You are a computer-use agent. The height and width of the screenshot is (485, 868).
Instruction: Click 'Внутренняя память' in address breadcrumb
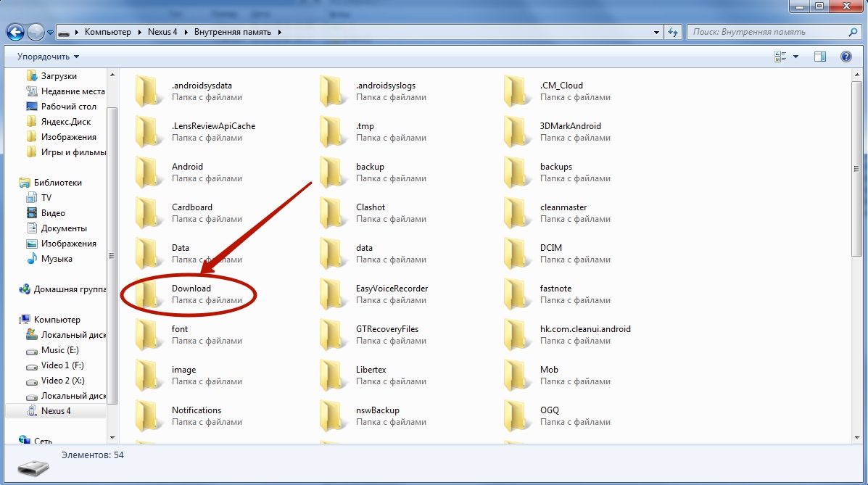pyautogui.click(x=233, y=32)
